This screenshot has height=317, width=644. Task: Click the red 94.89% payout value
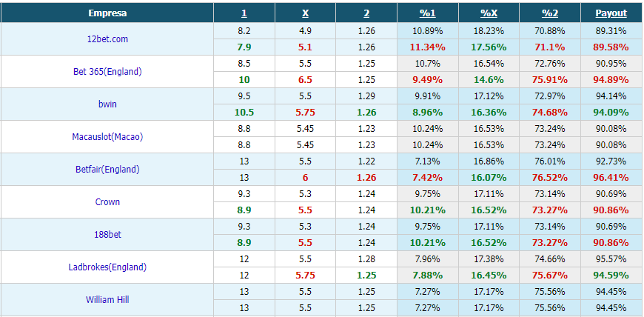pyautogui.click(x=611, y=80)
